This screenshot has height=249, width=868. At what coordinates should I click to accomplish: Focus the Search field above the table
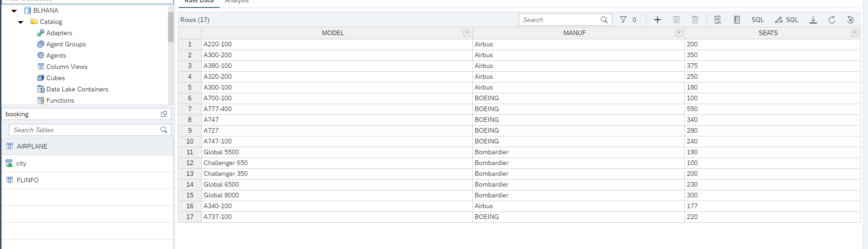[x=559, y=20]
